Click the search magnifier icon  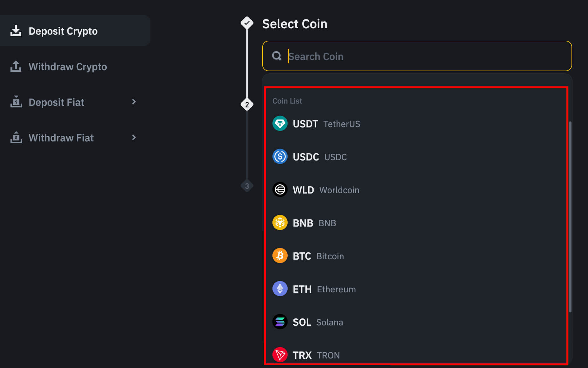(277, 56)
